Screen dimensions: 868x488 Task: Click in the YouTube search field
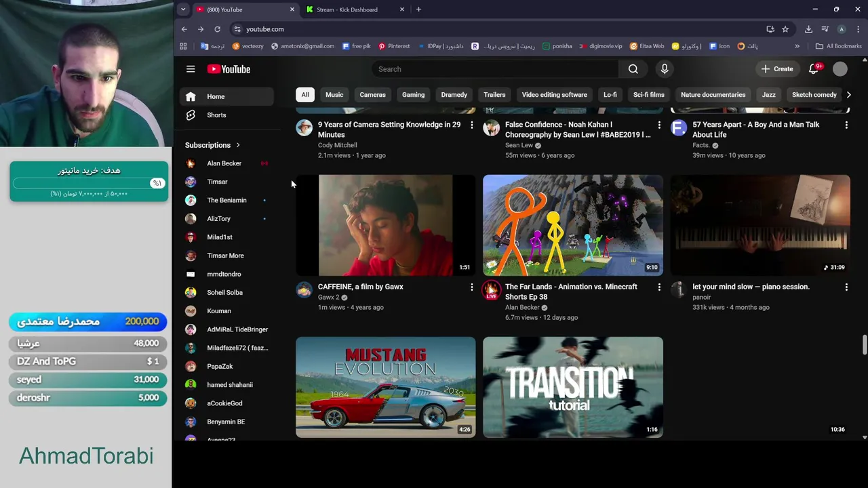(495, 69)
